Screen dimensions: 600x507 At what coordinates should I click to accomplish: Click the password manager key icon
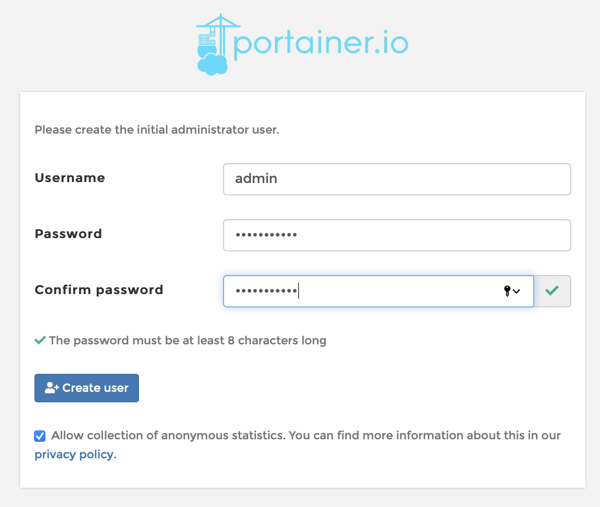point(507,291)
